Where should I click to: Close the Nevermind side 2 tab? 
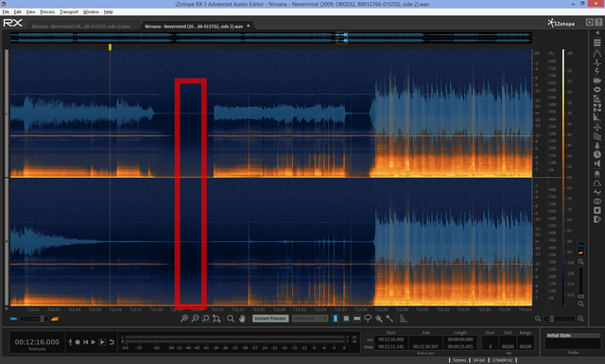coord(248,26)
